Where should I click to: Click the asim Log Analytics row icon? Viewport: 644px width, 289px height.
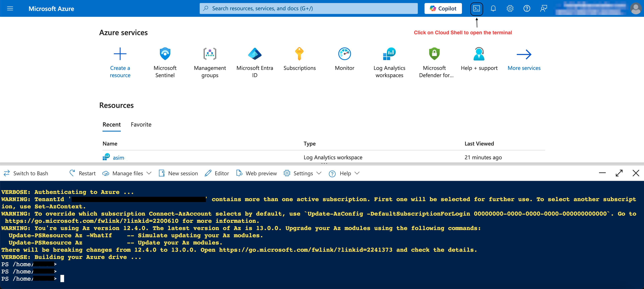pyautogui.click(x=106, y=157)
